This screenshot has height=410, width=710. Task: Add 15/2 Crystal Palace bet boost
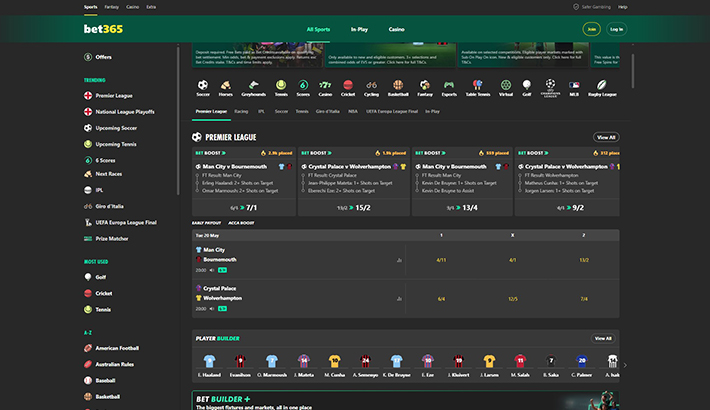354,207
